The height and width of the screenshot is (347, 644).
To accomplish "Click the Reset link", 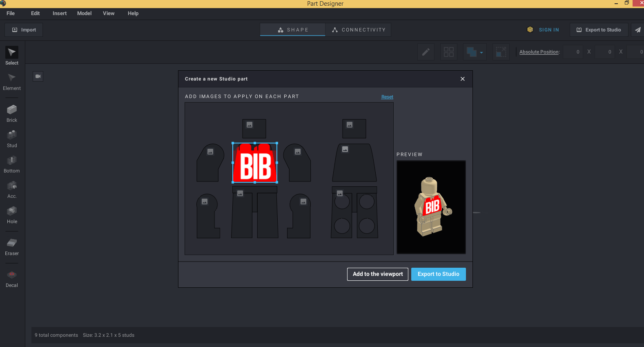I will tap(387, 97).
